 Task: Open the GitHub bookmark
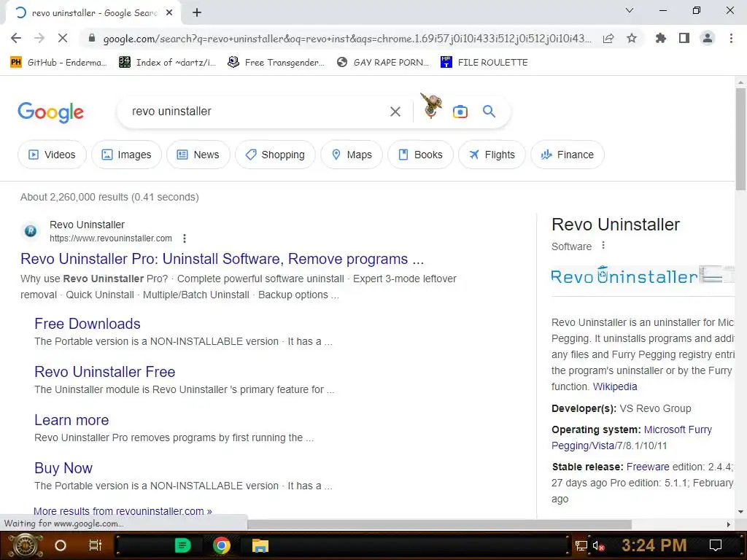58,63
